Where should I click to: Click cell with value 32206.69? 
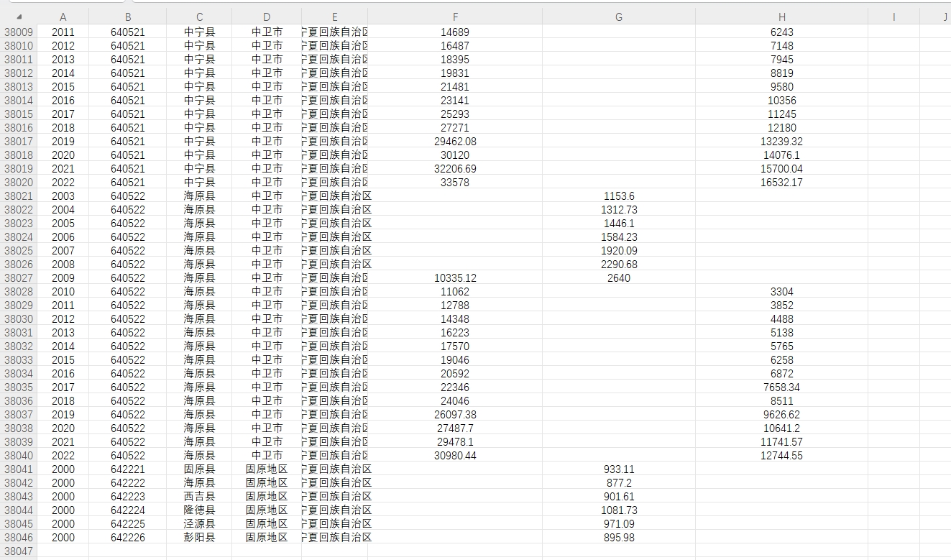[455, 168]
